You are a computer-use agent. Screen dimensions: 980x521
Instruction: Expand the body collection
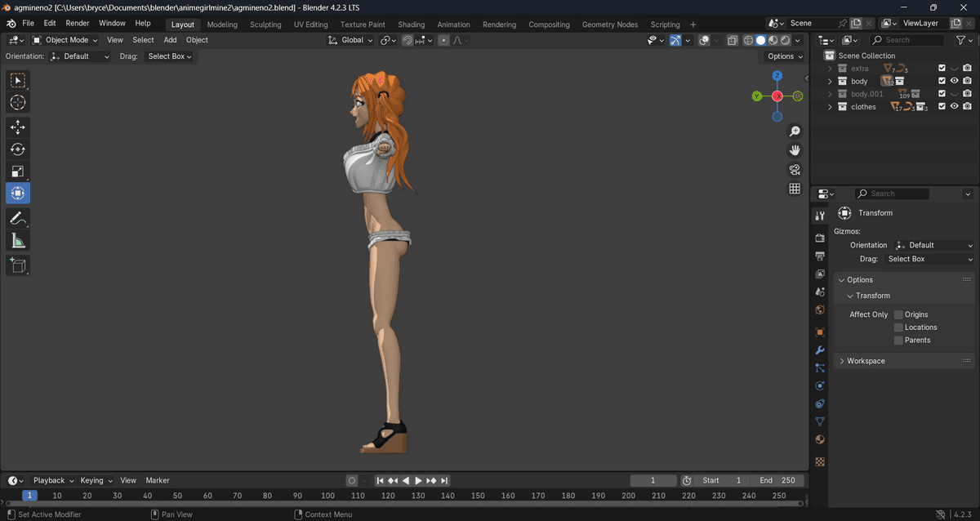830,82
